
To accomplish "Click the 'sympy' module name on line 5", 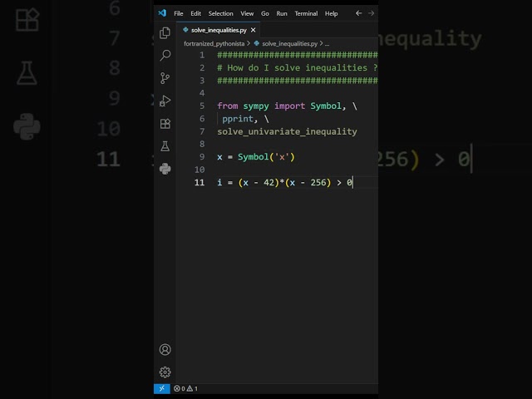I will 256,106.
